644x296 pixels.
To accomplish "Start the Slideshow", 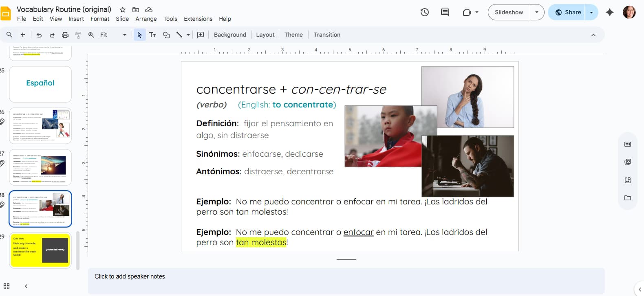I will [x=509, y=12].
